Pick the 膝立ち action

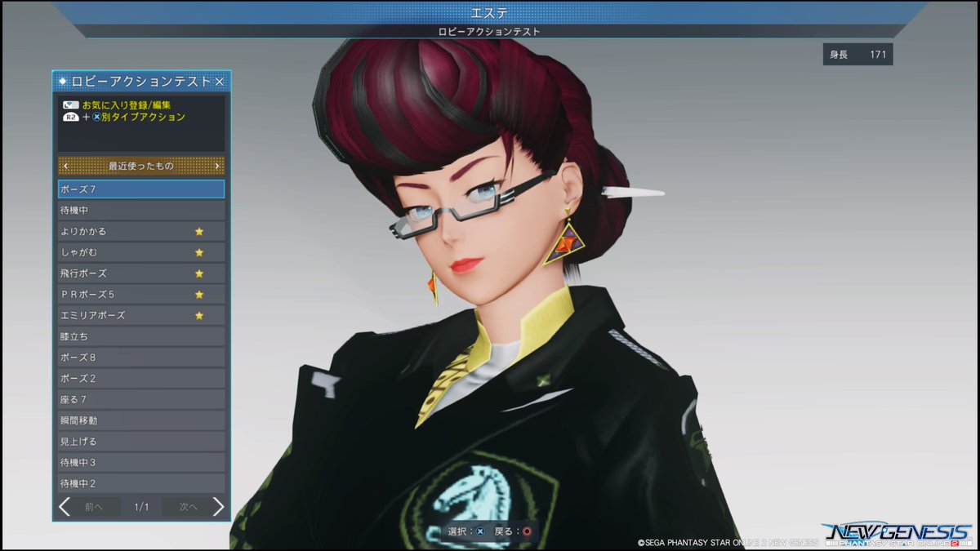[141, 336]
